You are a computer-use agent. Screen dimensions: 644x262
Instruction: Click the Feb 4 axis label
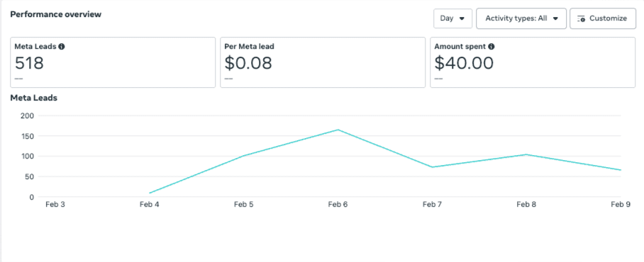[x=149, y=204]
